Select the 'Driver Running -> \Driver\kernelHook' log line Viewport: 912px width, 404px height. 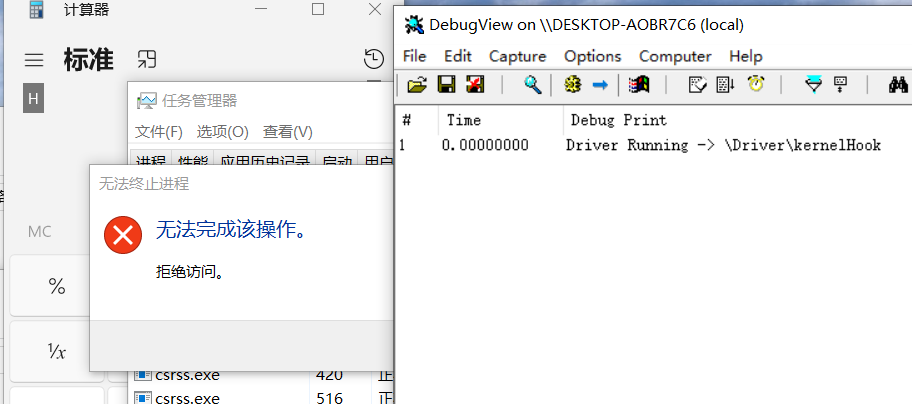pos(724,145)
